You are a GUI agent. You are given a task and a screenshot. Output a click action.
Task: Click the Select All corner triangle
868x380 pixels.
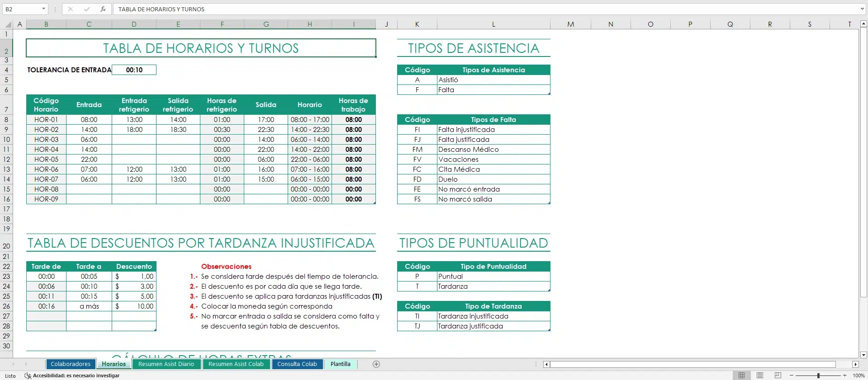coord(8,24)
